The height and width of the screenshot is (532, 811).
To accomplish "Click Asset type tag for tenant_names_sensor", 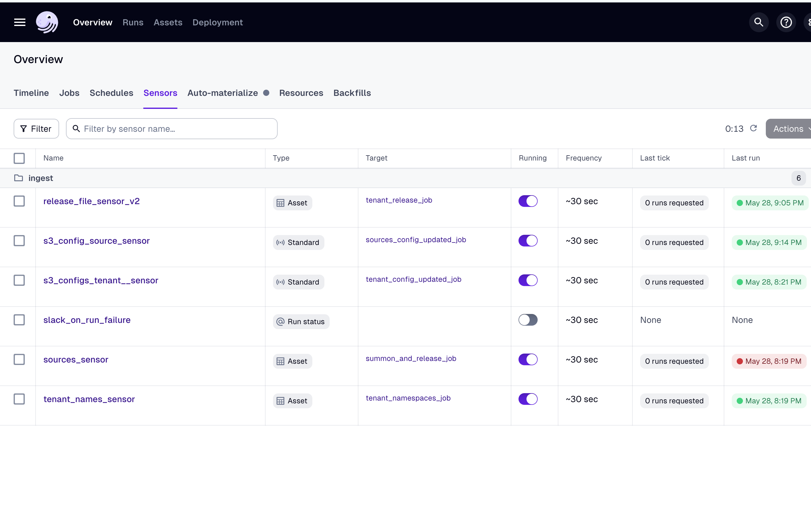I will pyautogui.click(x=293, y=401).
